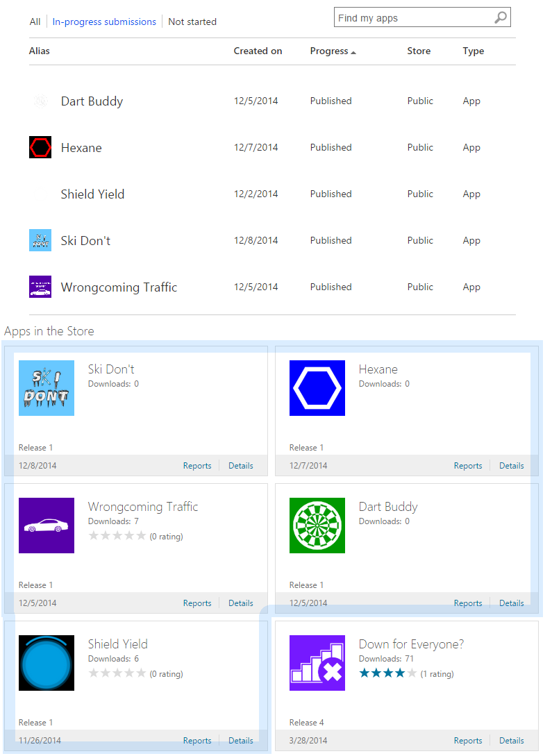The width and height of the screenshot is (552, 756).
Task: Open the green Dart Buddy dartboard tile
Action: 317,526
